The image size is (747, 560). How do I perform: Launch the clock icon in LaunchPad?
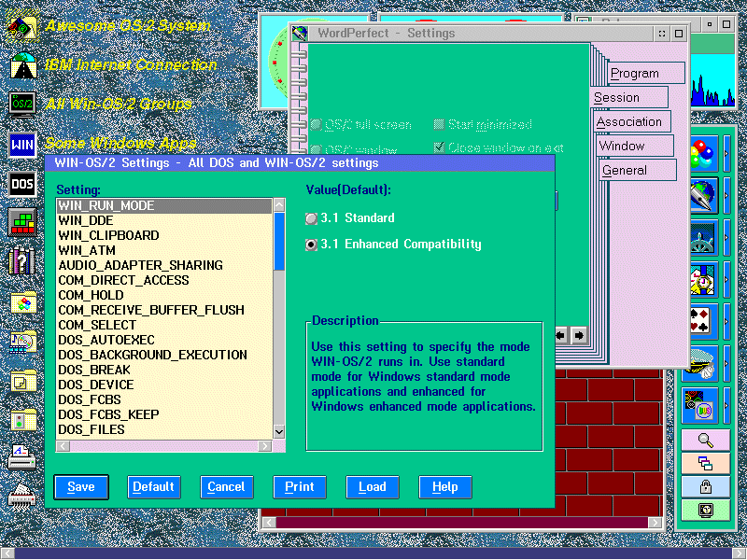tap(703, 279)
